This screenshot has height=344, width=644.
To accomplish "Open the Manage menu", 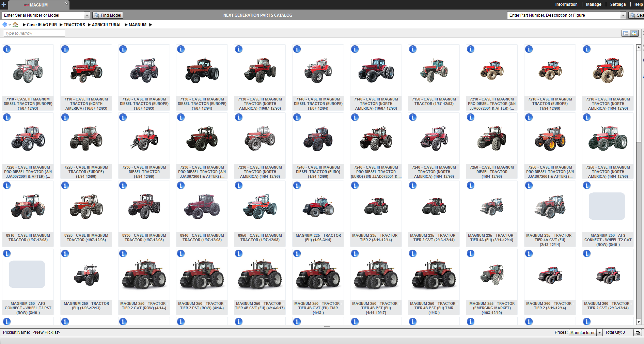I will click(x=594, y=4).
